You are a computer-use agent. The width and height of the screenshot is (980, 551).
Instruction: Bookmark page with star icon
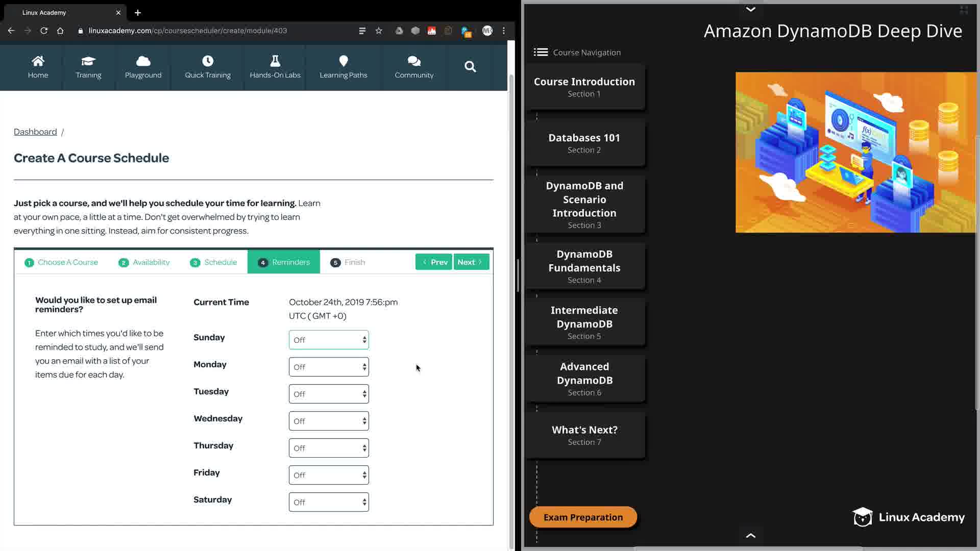379,31
